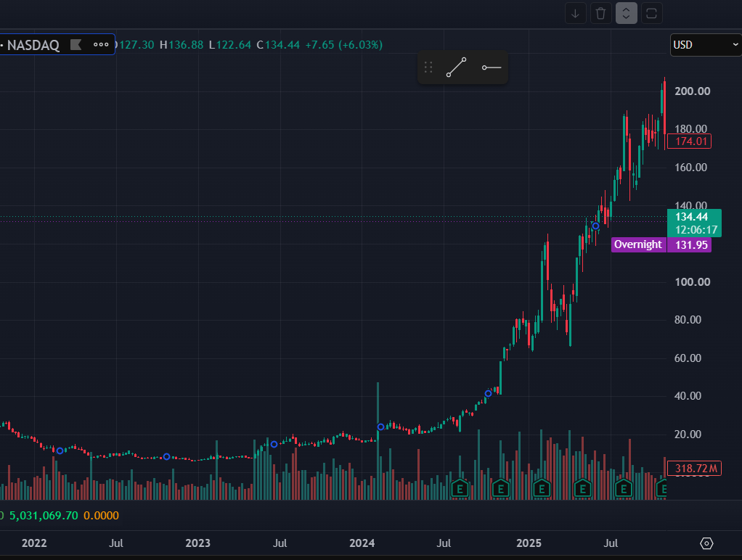This screenshot has width=742, height=560.
Task: Click the 131.95 overnight price label
Action: coord(690,245)
